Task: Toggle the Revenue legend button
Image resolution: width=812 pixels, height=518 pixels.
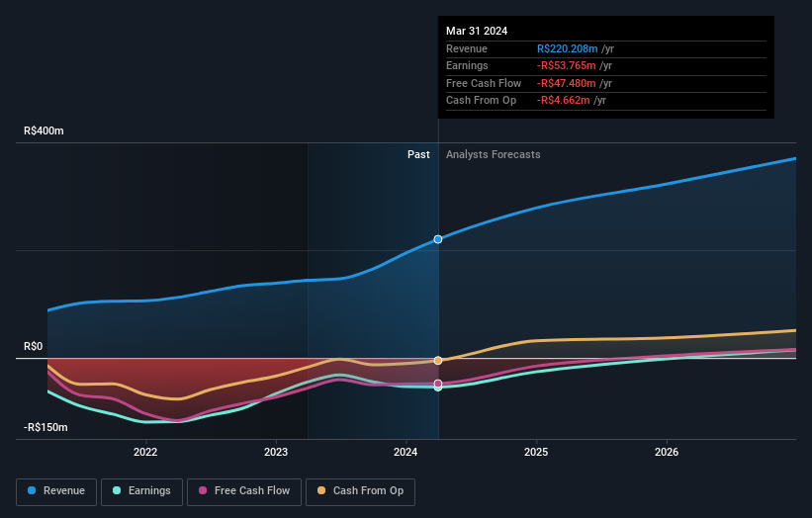Action: point(56,491)
